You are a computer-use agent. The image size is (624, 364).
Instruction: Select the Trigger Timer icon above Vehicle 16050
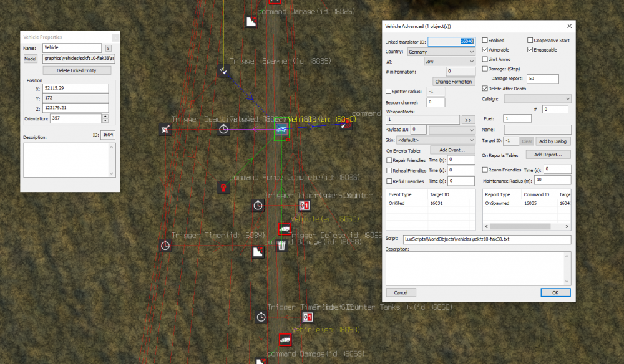(x=258, y=206)
